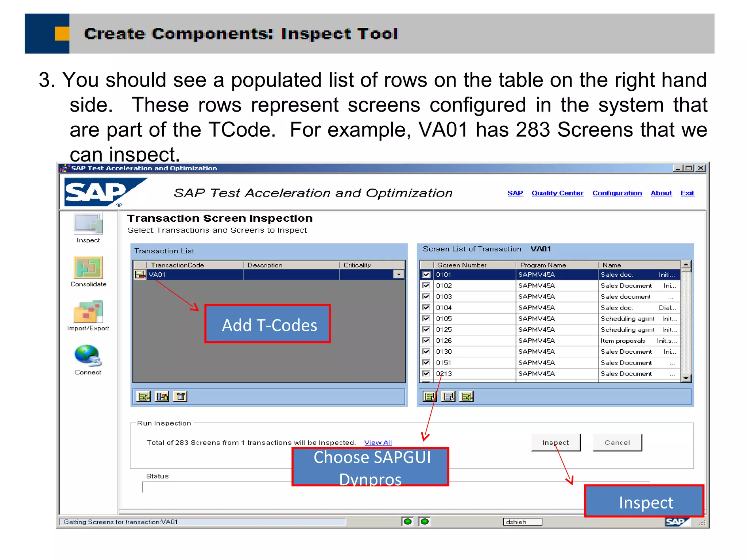Viewport: 747px width, 560px height.
Task: Sort by TransactionCode column header
Action: pos(195,265)
